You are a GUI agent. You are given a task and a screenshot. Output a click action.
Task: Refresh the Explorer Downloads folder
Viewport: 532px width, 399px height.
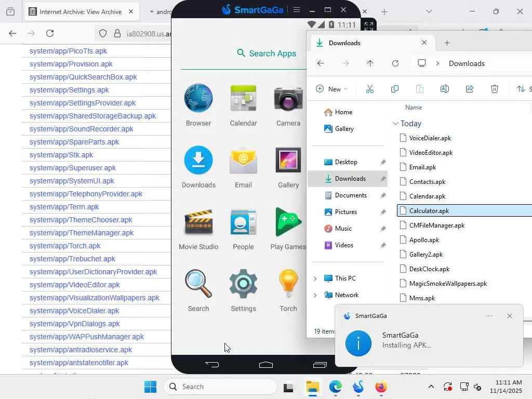coord(395,63)
